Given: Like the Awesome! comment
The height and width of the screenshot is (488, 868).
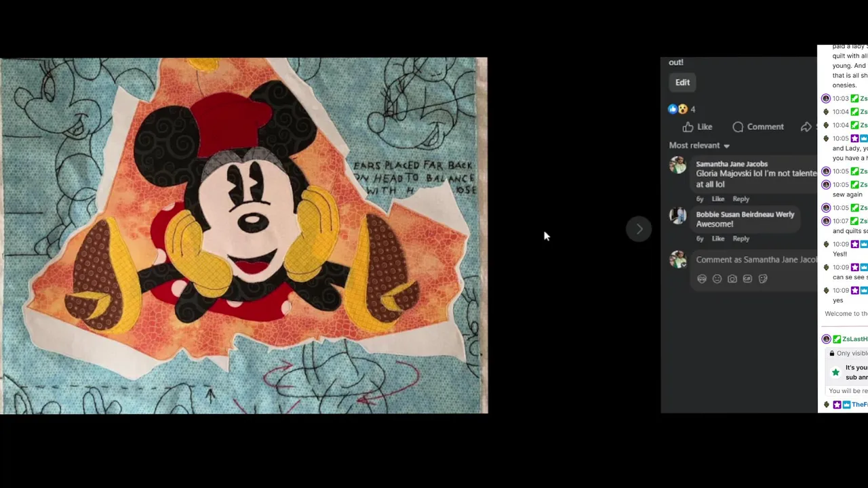Looking at the screenshot, I should pos(717,239).
